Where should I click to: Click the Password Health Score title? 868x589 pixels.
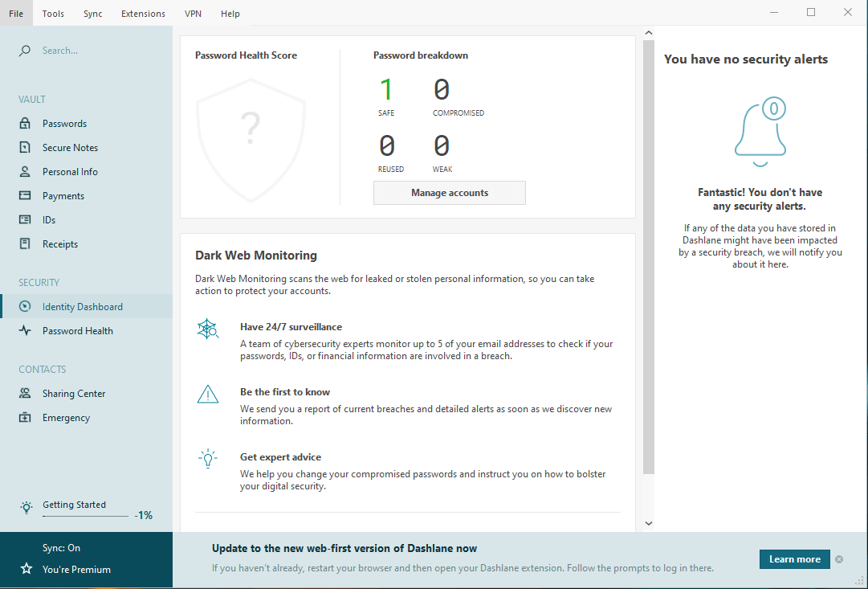246,55
